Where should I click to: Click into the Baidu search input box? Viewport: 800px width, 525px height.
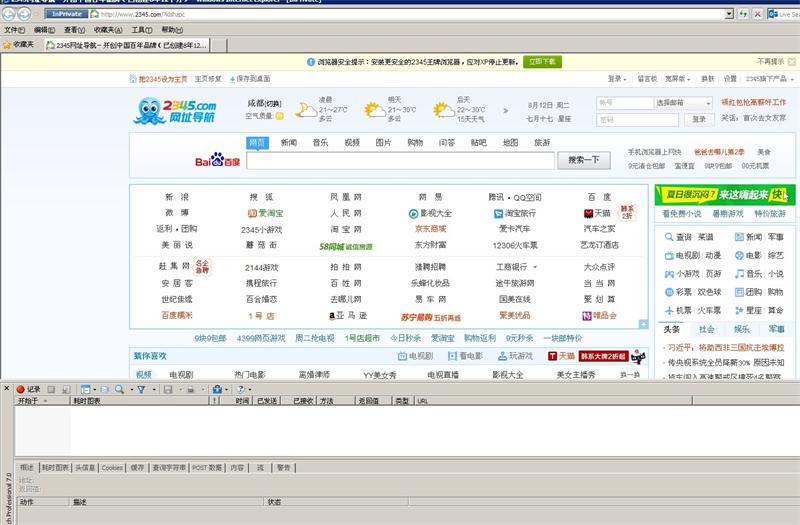pyautogui.click(x=400, y=161)
